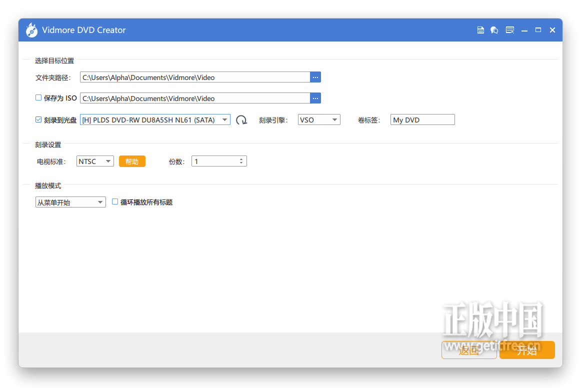Viewport: 581px width, 392px height.
Task: Open the register document icon in title bar
Action: pyautogui.click(x=480, y=30)
